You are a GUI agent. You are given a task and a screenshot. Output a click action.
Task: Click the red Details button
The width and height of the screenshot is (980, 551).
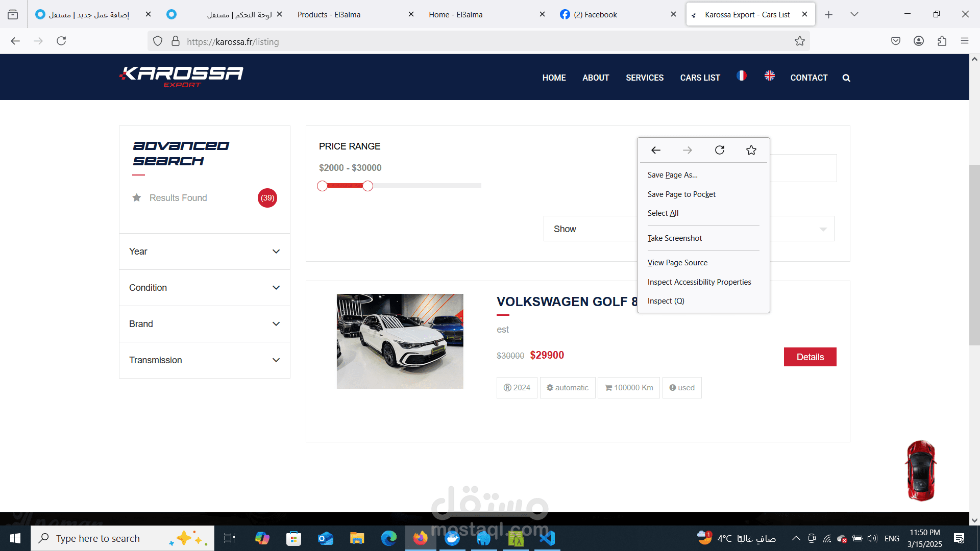810,357
